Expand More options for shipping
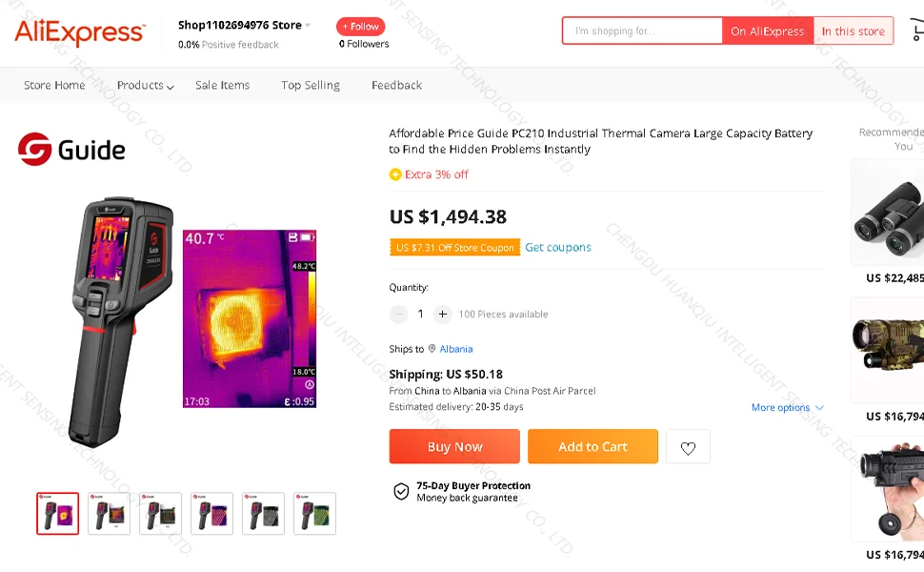924x572 pixels. (787, 408)
